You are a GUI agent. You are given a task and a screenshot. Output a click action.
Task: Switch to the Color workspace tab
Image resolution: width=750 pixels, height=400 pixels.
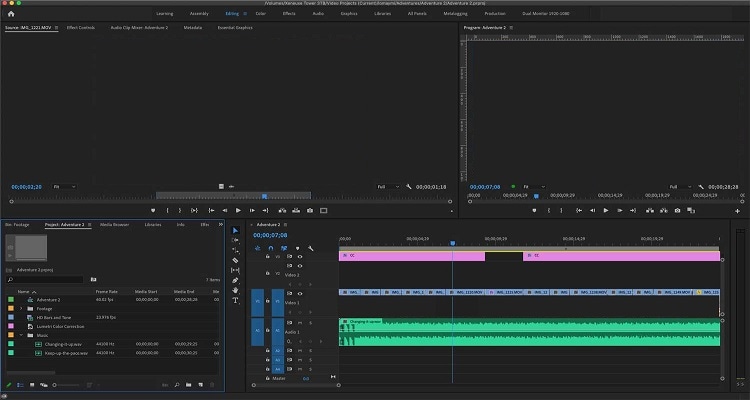pos(260,15)
